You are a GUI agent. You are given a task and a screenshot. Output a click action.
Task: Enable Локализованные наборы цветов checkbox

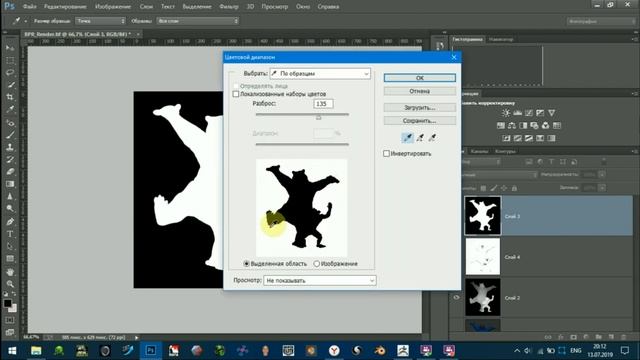click(236, 94)
